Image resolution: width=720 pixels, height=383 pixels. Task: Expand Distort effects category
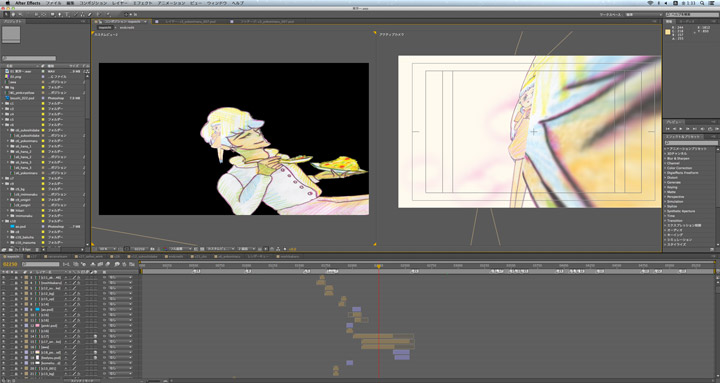[665, 178]
